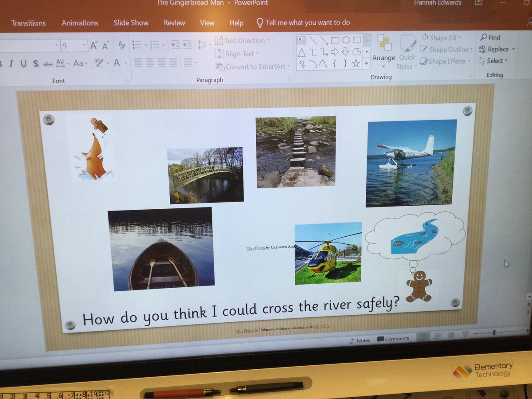This screenshot has width=532, height=399.
Task: Click the Decrease Font Size icon
Action: click(106, 46)
